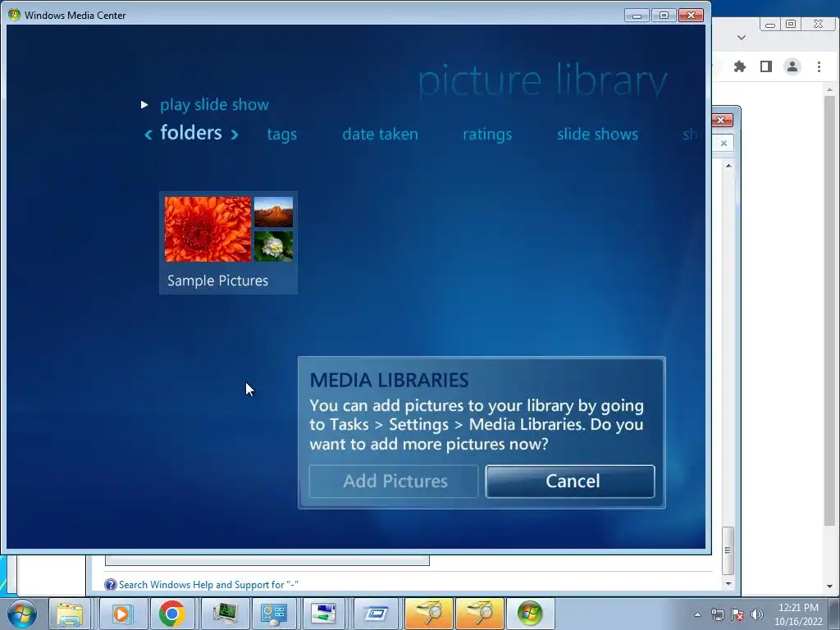Click the small gray X in help window

[x=724, y=143]
